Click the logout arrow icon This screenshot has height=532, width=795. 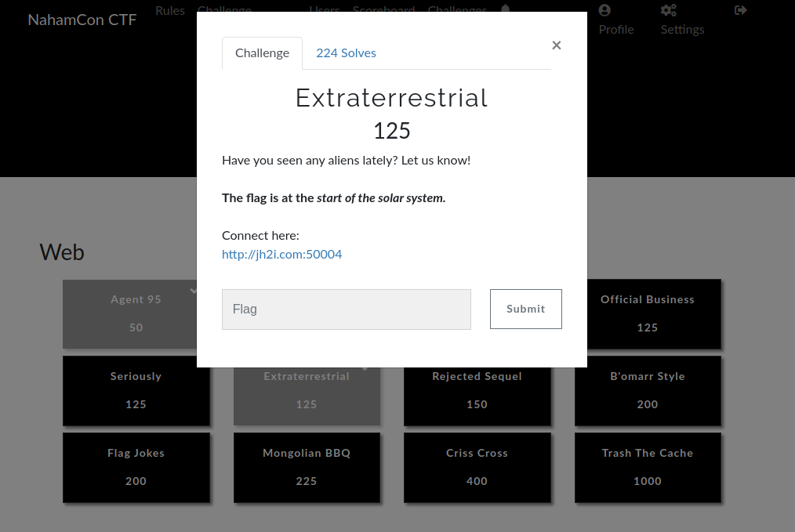tap(740, 10)
